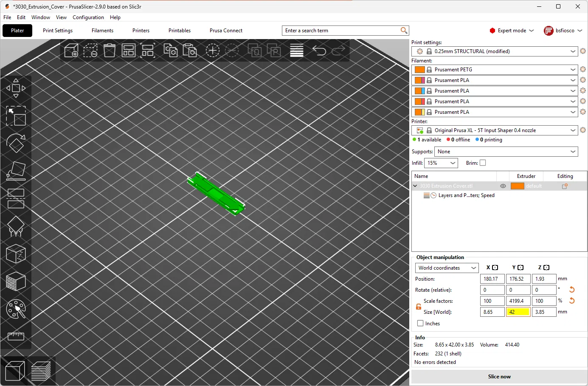Open printer settings gear icon

pyautogui.click(x=583, y=130)
